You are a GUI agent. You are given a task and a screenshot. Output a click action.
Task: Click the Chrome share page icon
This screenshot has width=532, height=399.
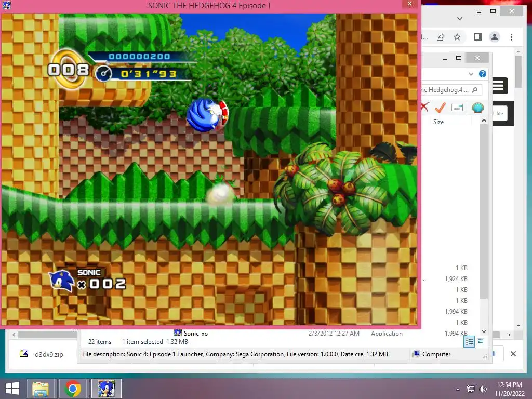[x=441, y=37]
